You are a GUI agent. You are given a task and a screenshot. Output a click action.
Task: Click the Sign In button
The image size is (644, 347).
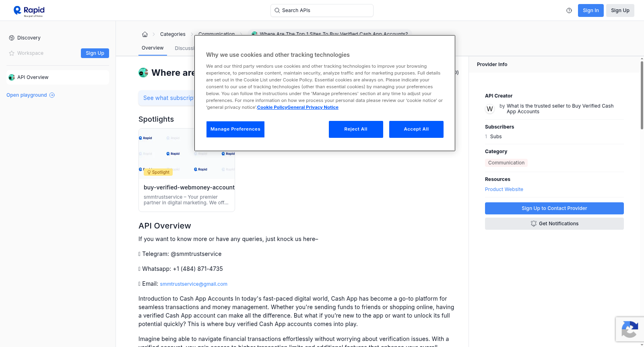[591, 10]
